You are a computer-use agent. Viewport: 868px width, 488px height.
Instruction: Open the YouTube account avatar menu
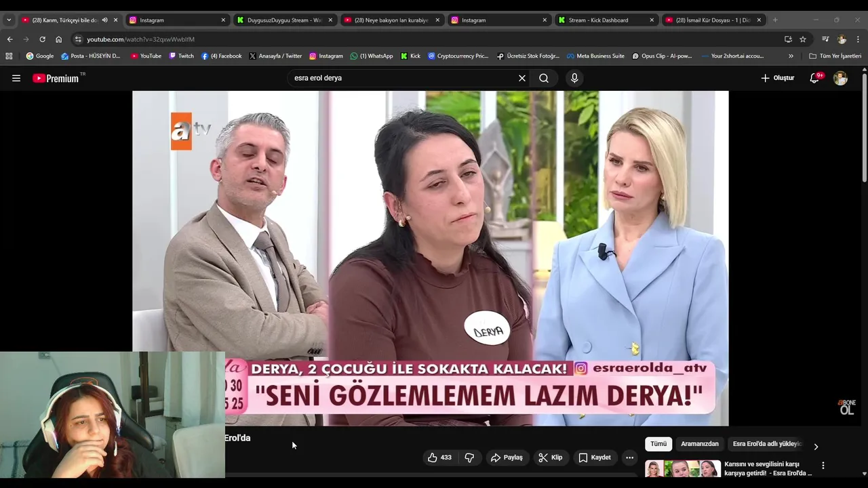(840, 78)
